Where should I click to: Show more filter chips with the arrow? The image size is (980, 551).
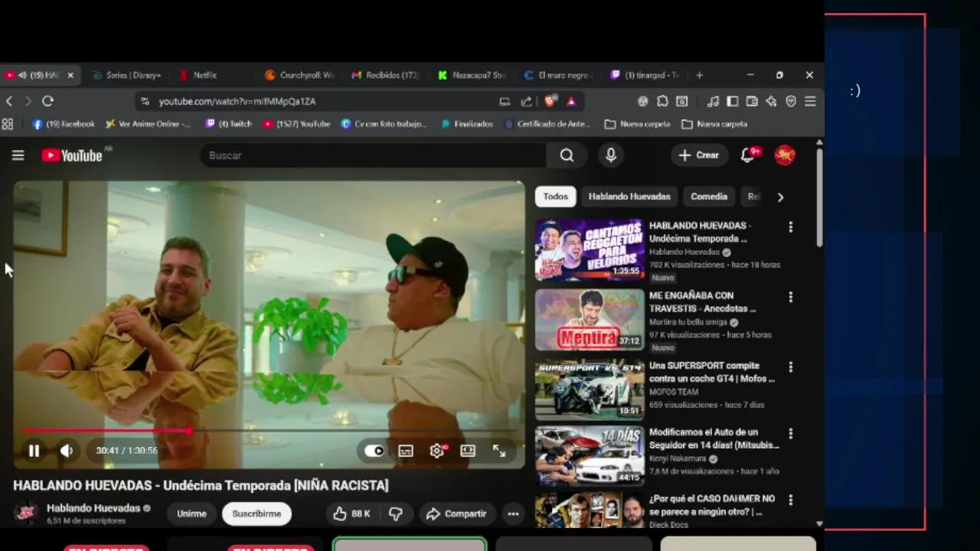(780, 197)
